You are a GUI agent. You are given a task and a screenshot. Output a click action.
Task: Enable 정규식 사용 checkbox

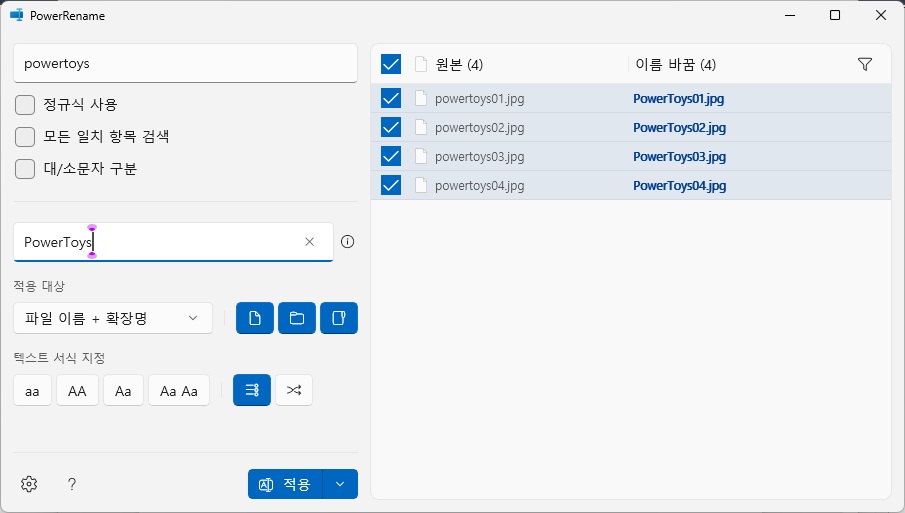pyautogui.click(x=25, y=105)
